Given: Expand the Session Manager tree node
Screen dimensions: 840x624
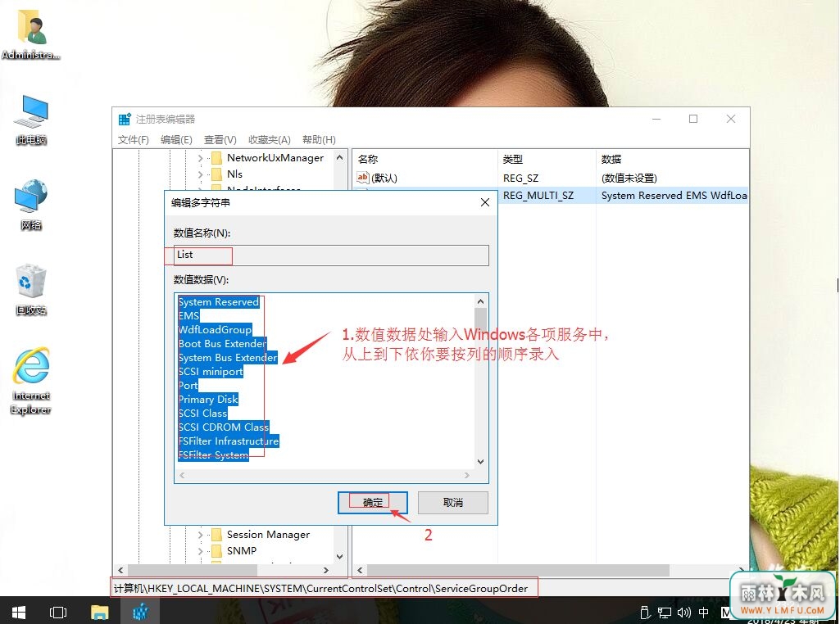Looking at the screenshot, I should coord(200,535).
